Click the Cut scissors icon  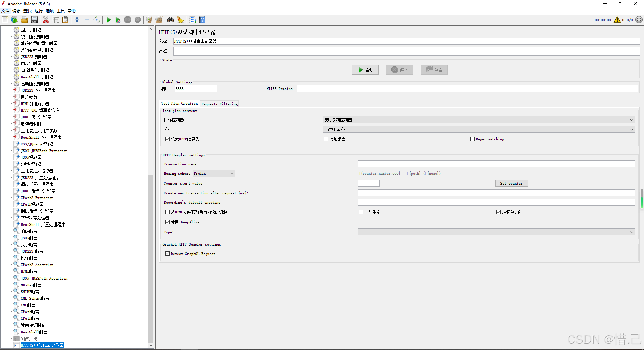(46, 20)
